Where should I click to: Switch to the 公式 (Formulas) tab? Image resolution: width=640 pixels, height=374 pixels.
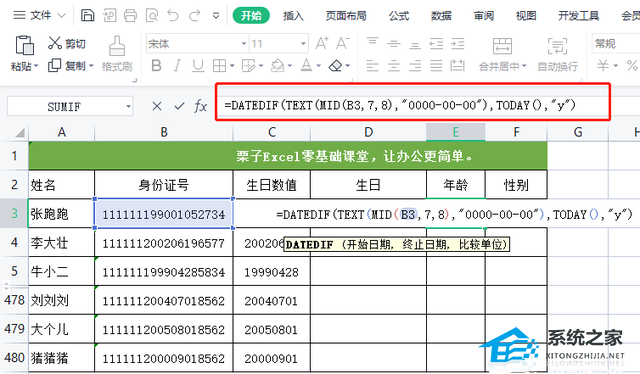click(x=398, y=16)
